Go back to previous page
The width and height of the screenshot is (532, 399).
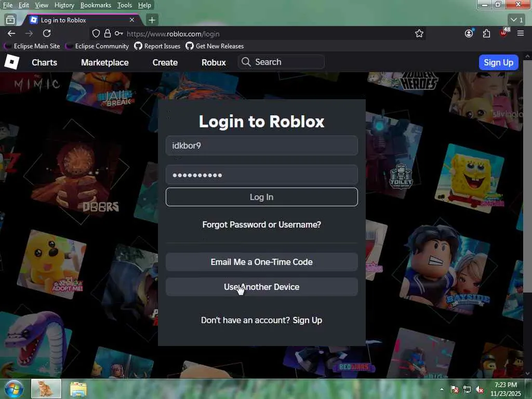click(11, 33)
